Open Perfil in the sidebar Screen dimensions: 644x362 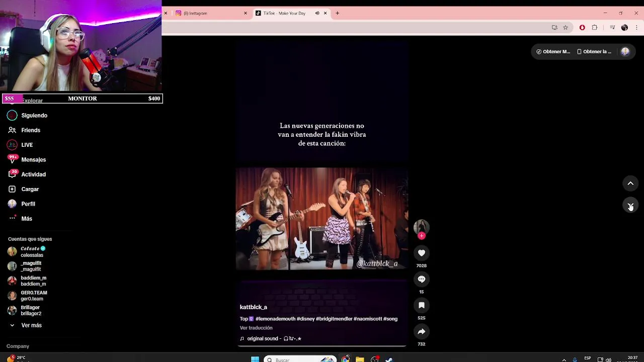point(28,204)
